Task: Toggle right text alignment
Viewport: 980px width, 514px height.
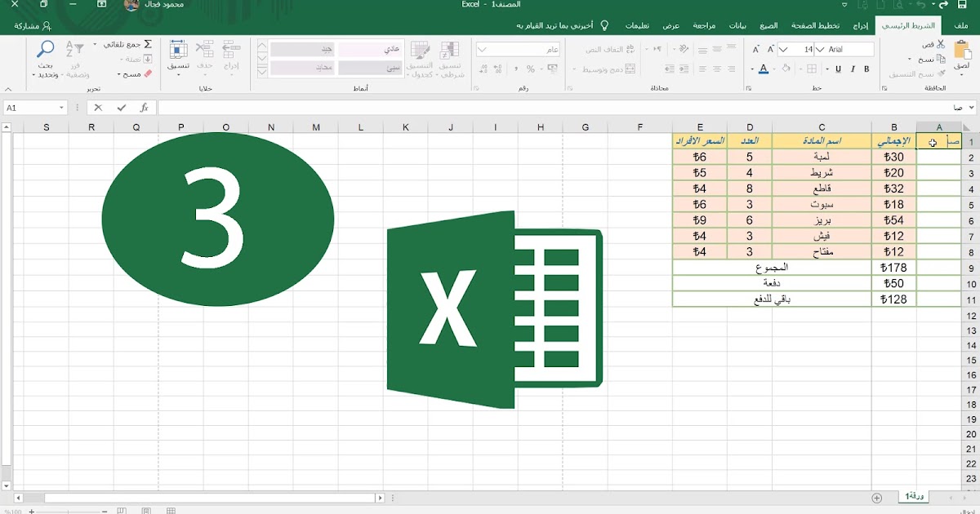Action: tap(731, 69)
